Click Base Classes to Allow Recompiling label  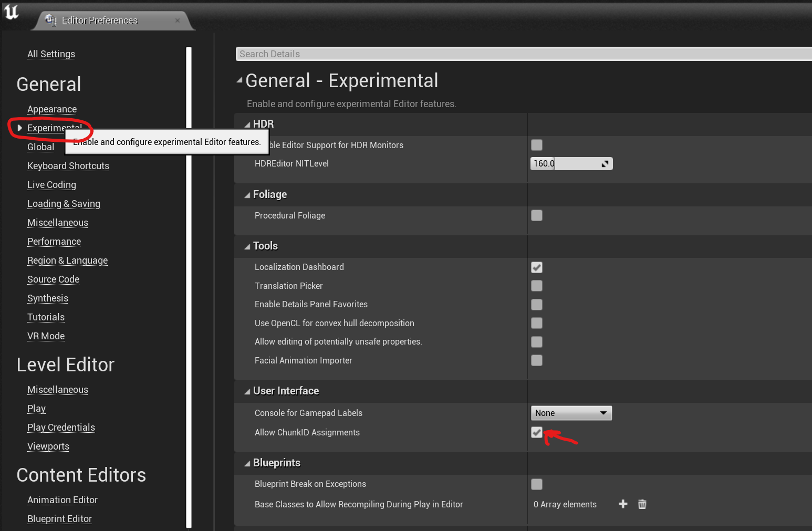tap(359, 505)
